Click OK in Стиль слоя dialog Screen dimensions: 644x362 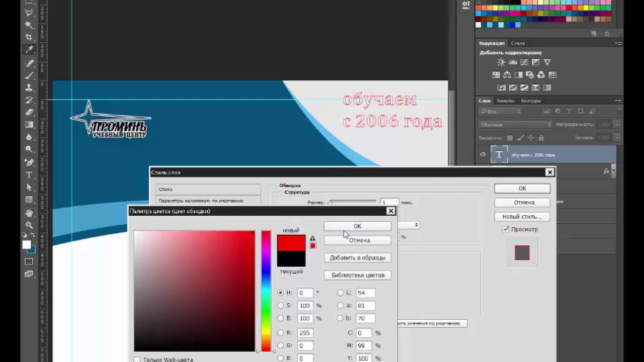click(522, 189)
